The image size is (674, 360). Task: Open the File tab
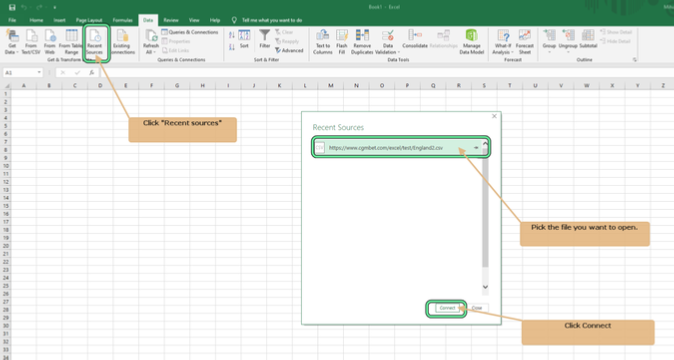[12, 20]
